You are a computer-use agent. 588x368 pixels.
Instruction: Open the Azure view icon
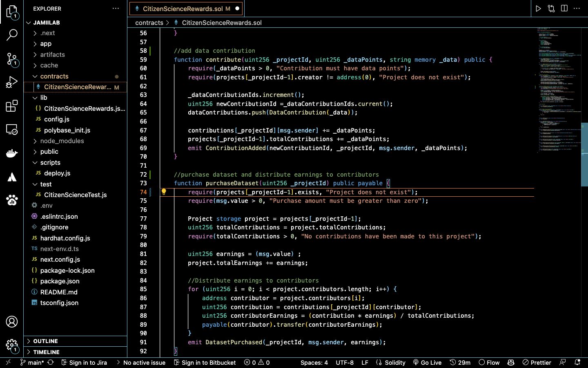tap(12, 177)
